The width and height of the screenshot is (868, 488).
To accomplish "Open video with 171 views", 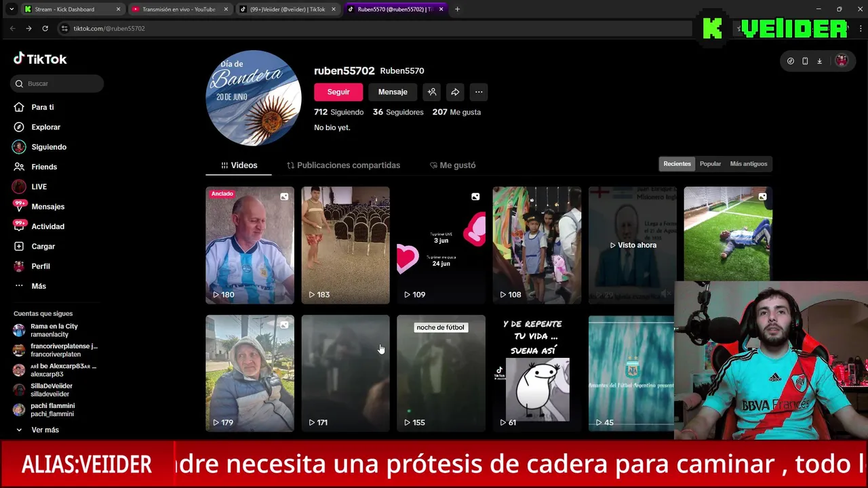I will coord(346,373).
